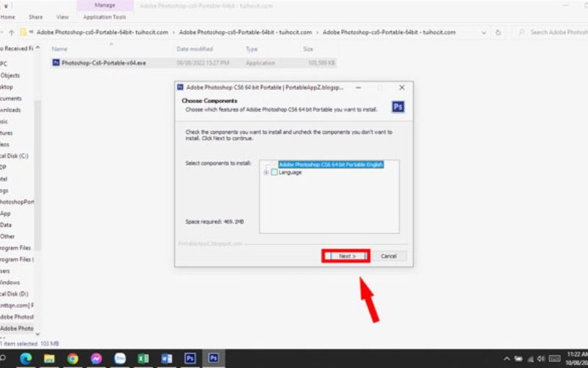
Task: Open the App folder in sidebar
Action: 5,213
